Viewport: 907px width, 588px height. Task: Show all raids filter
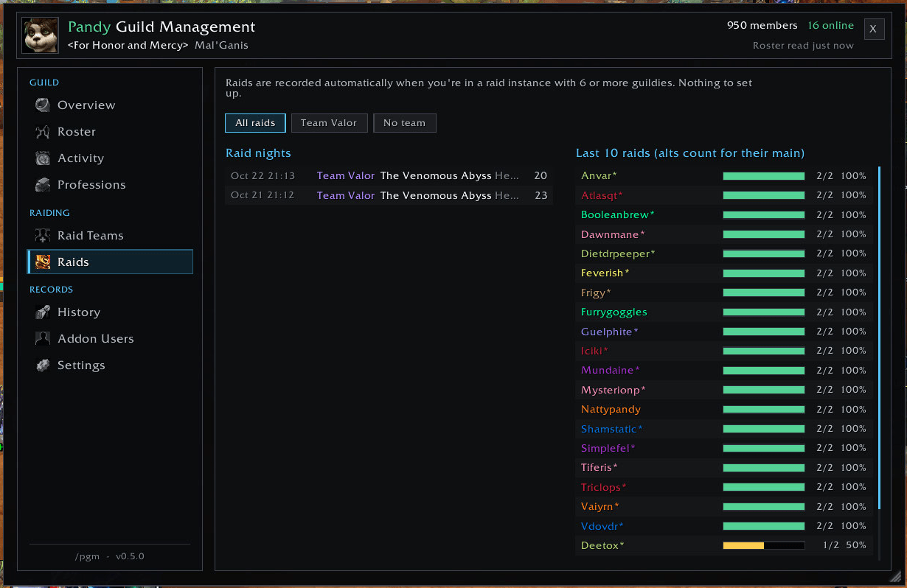[255, 123]
